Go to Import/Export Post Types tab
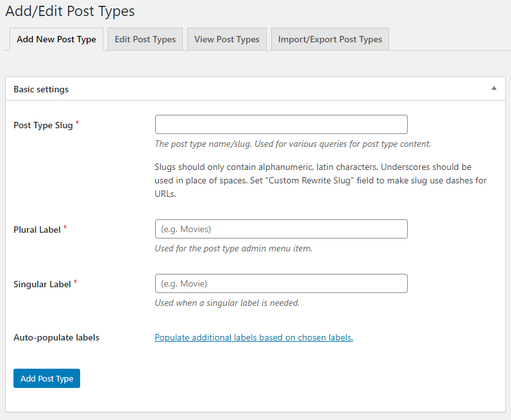This screenshot has height=420, width=511. (330, 39)
